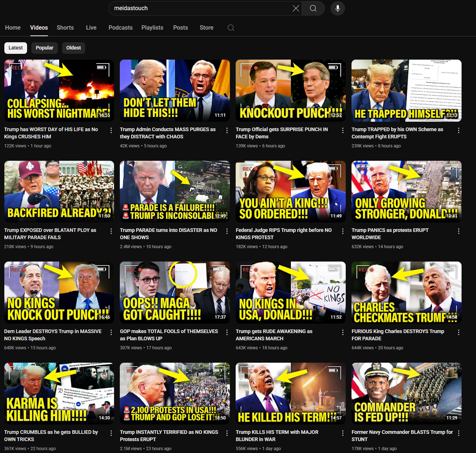Open the Store tab
This screenshot has width=476, height=453.
(x=206, y=28)
